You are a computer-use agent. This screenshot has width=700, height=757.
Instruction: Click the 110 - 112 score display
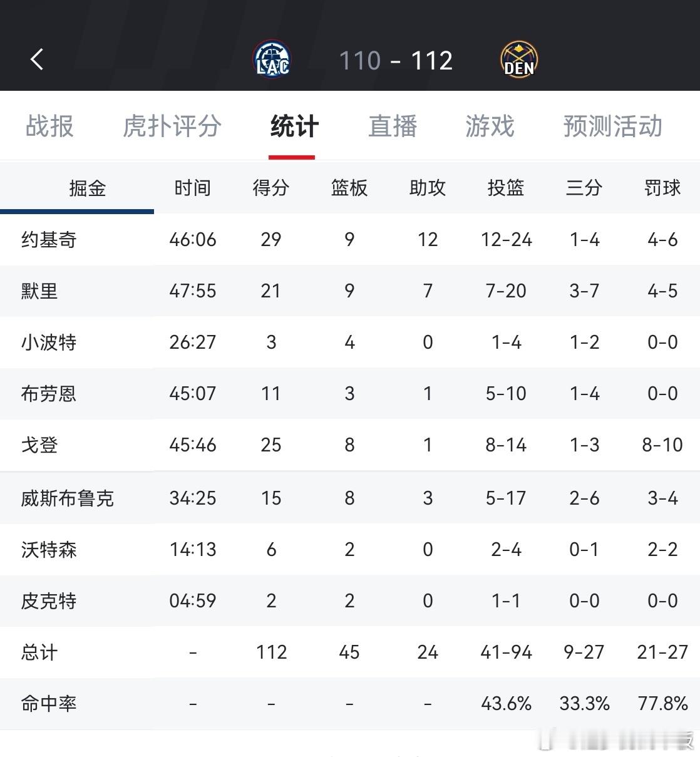point(396,61)
